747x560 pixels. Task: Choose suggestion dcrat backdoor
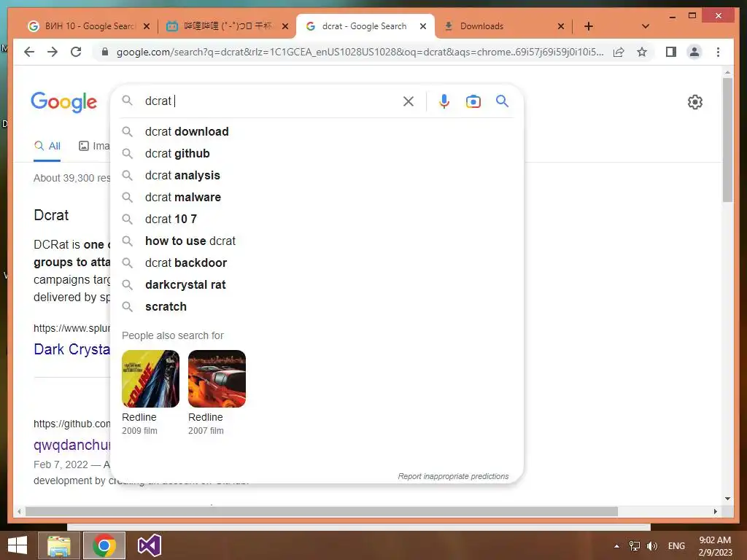pos(317,262)
